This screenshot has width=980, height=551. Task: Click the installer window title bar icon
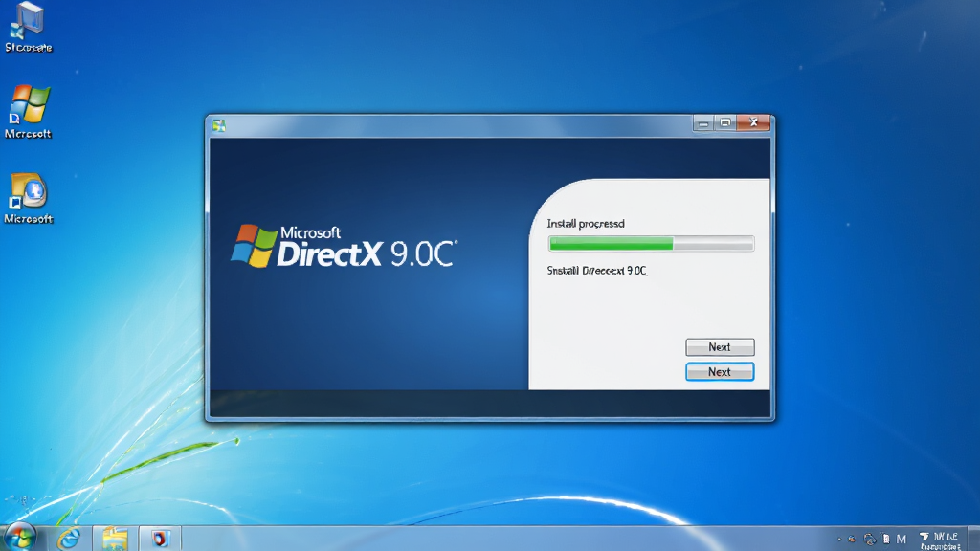219,125
